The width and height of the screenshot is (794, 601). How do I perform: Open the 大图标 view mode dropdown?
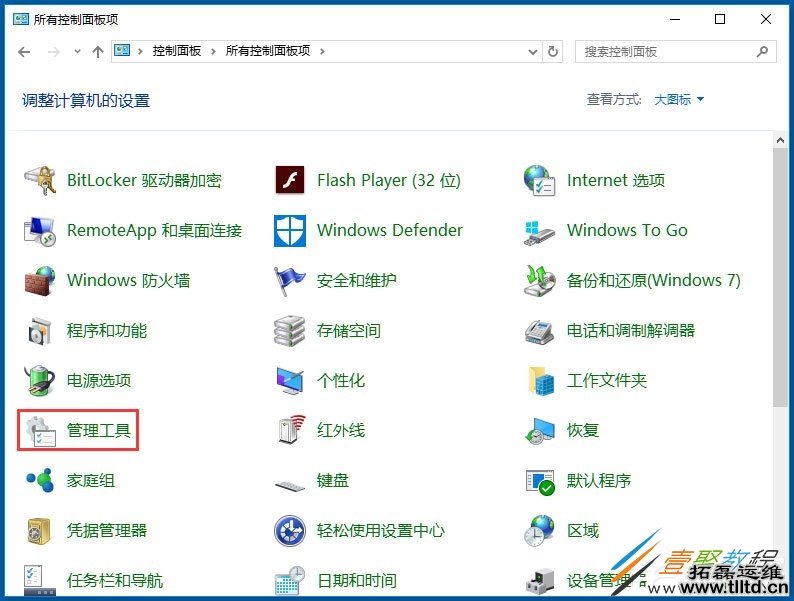click(x=679, y=100)
